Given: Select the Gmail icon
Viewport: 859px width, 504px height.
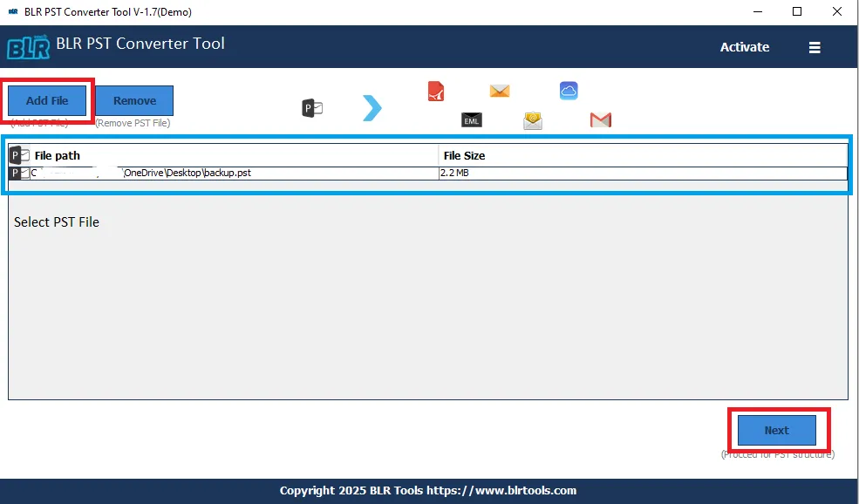Looking at the screenshot, I should coord(601,120).
